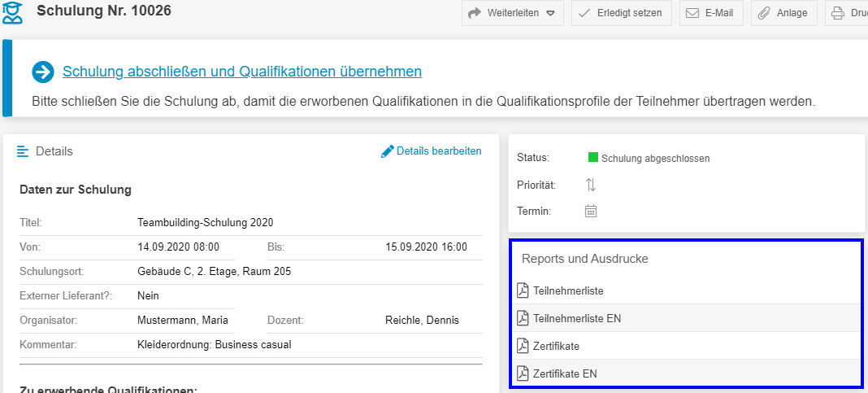Viewport: 868px width, 393px height.
Task: Click the blue arrow circle icon
Action: coord(42,72)
